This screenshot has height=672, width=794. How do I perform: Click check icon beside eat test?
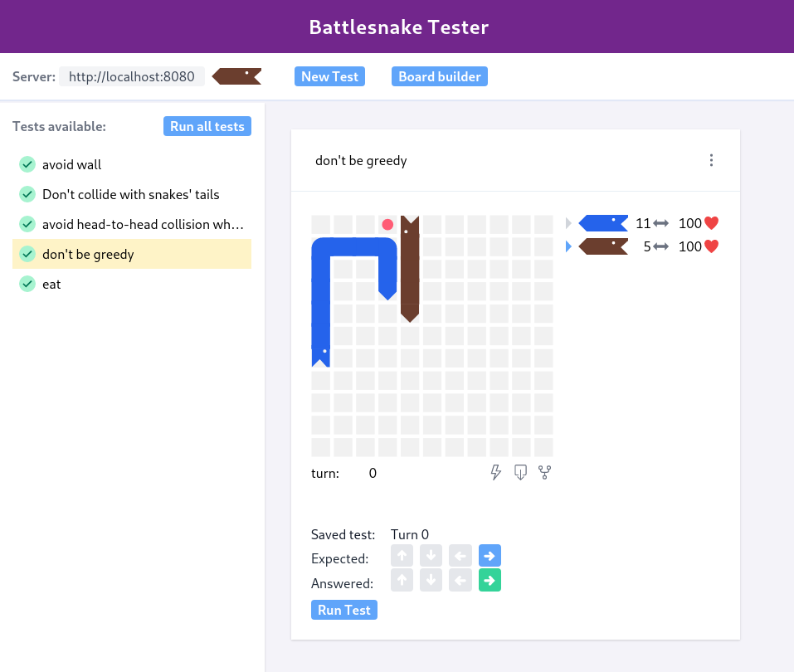pyautogui.click(x=27, y=284)
